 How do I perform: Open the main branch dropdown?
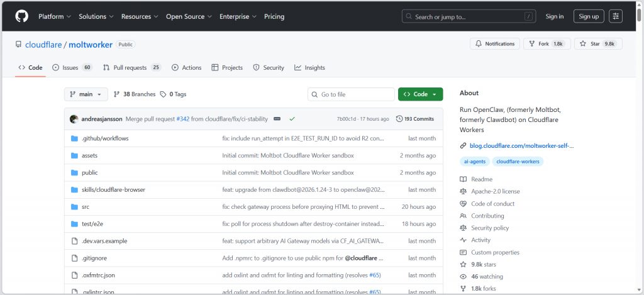86,94
